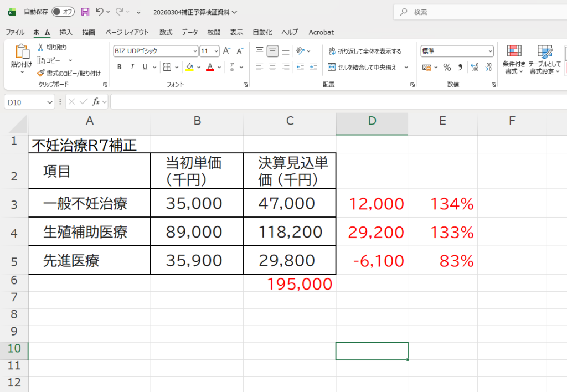The image size is (567, 392).
Task: Click the Insert Function fx icon
Action: point(96,101)
